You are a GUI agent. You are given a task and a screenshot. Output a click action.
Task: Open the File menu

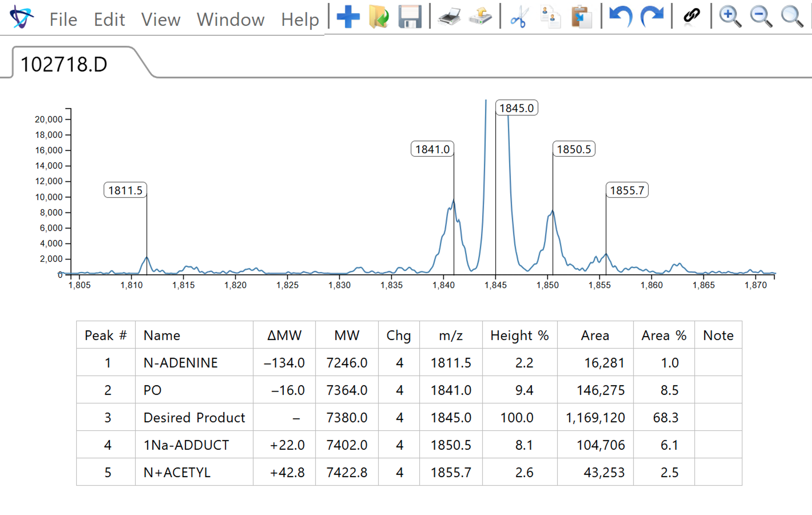[x=63, y=19]
